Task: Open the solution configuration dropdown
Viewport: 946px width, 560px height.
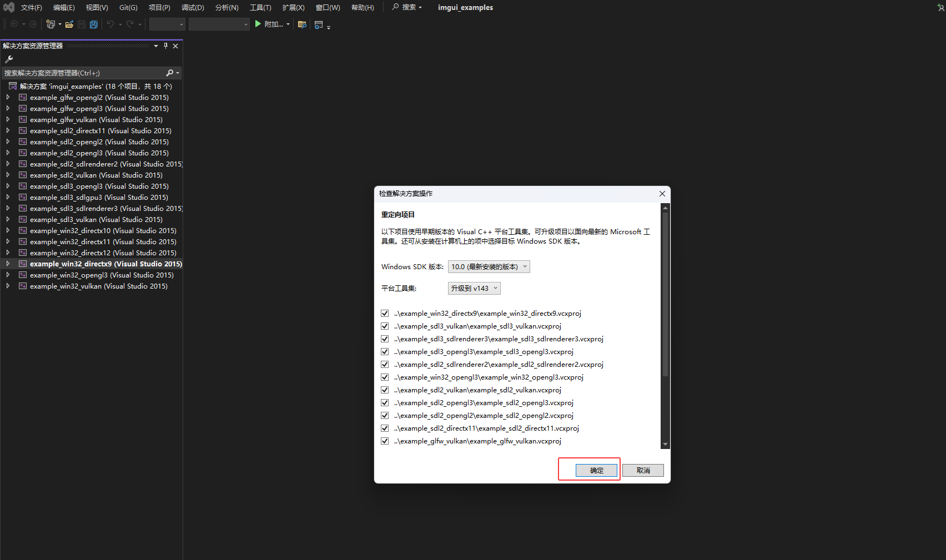Action: point(167,24)
